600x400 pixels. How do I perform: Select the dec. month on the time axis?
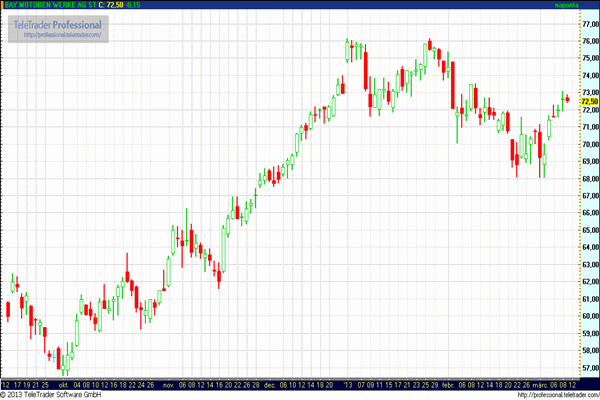click(273, 384)
